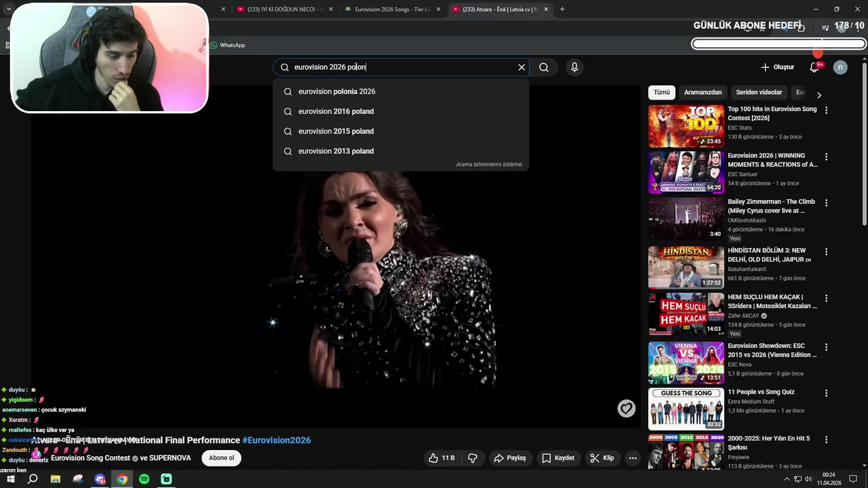Open Hindistan Bölüm 3 video title

[x=770, y=255]
